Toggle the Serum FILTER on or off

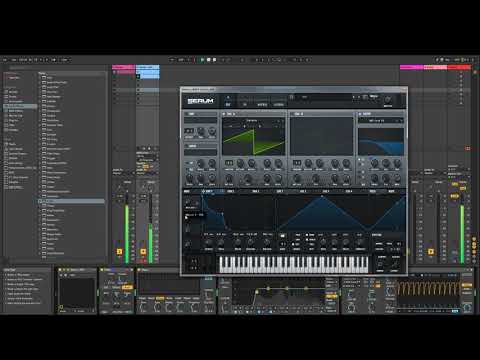click(360, 114)
